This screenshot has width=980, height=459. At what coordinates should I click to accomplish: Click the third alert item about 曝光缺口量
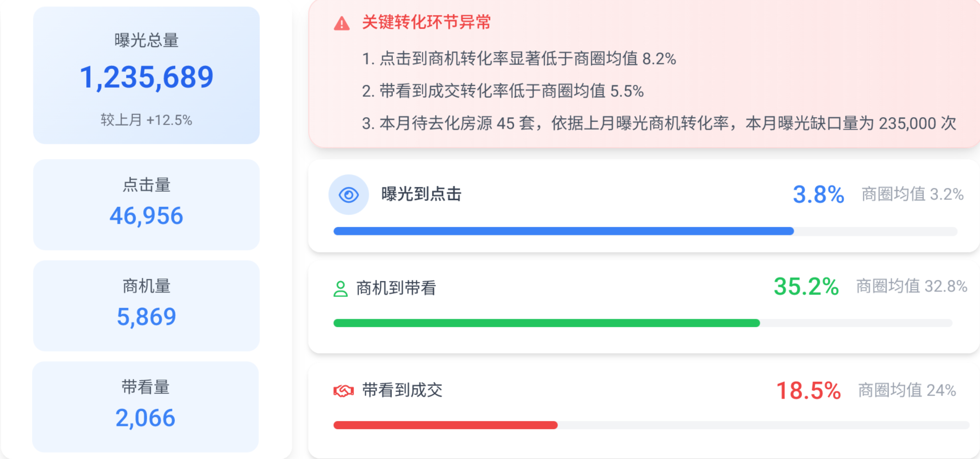tap(659, 123)
